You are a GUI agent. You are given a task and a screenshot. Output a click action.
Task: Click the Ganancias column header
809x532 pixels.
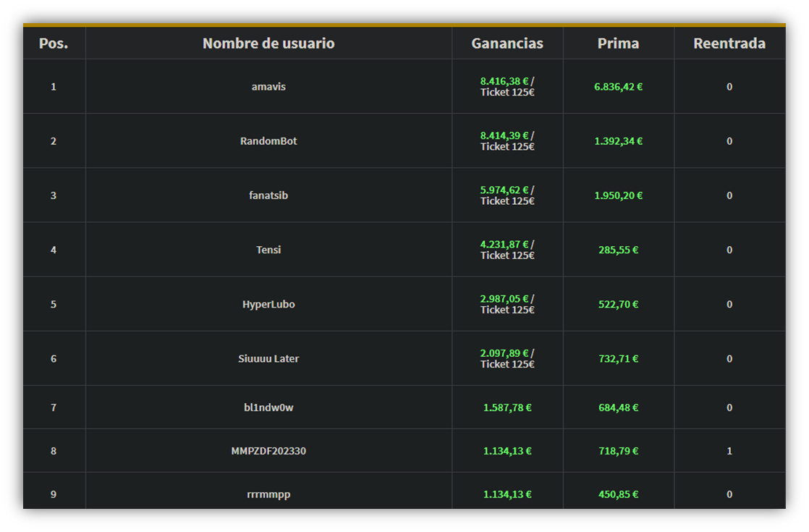point(507,43)
